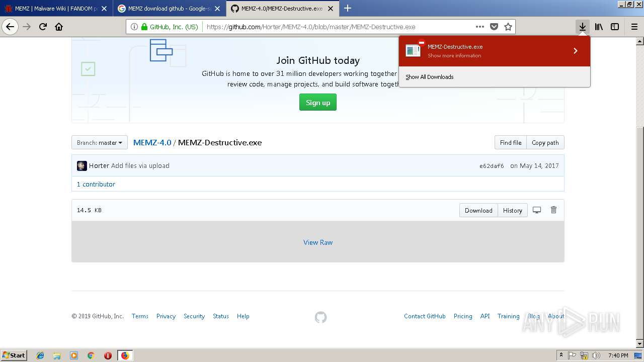Close the Google search tab
Viewport: 644px width, 362px height.
217,9
